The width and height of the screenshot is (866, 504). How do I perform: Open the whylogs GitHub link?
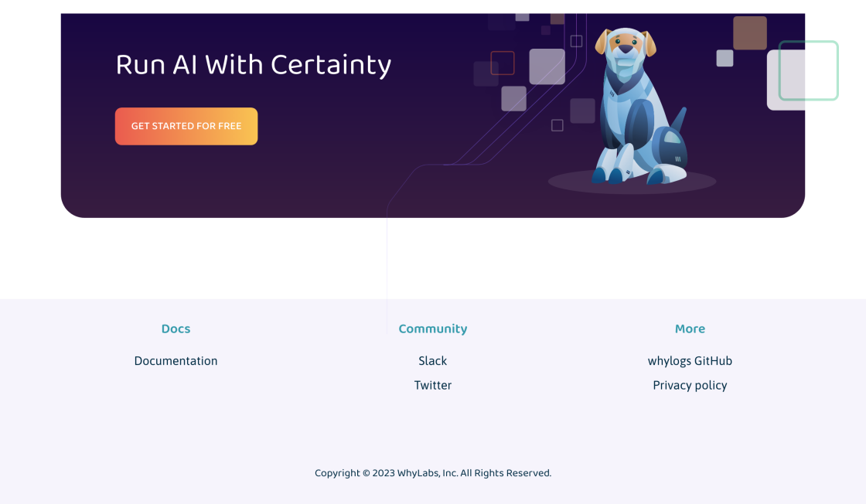point(690,361)
